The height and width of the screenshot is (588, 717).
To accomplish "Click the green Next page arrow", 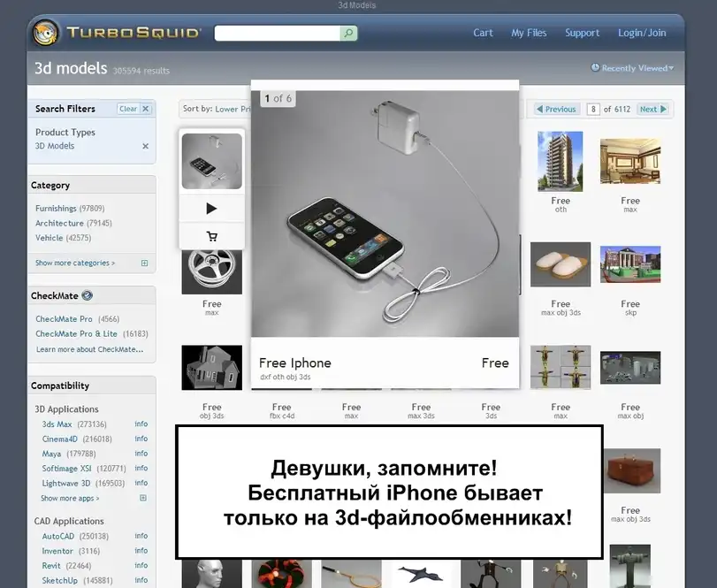I will (654, 110).
